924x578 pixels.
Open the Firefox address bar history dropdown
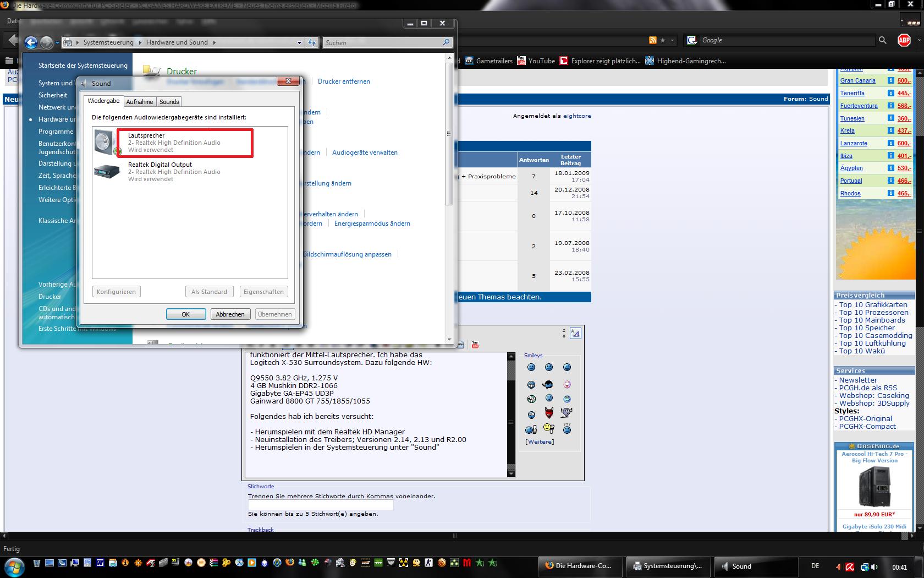pyautogui.click(x=672, y=40)
